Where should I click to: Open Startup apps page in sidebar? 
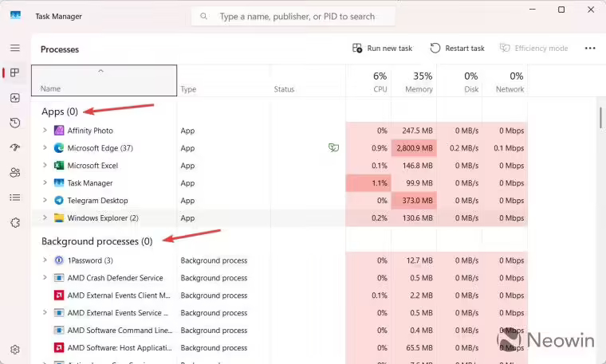click(14, 147)
